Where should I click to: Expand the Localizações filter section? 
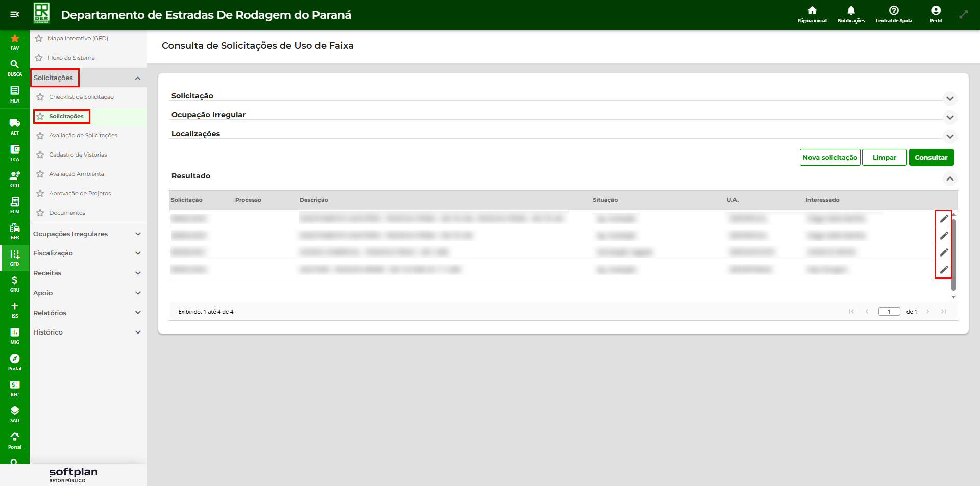[x=949, y=136]
